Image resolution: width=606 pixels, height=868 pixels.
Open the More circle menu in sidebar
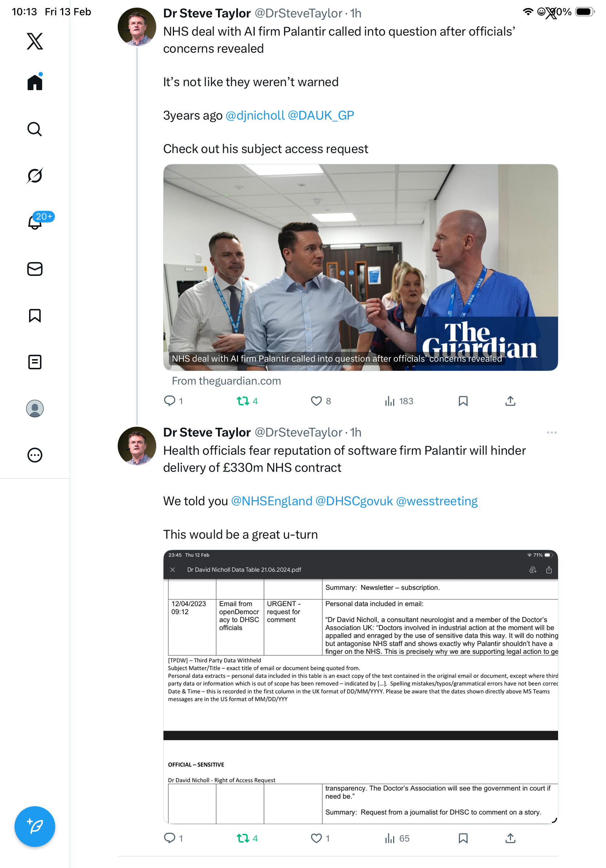35,455
